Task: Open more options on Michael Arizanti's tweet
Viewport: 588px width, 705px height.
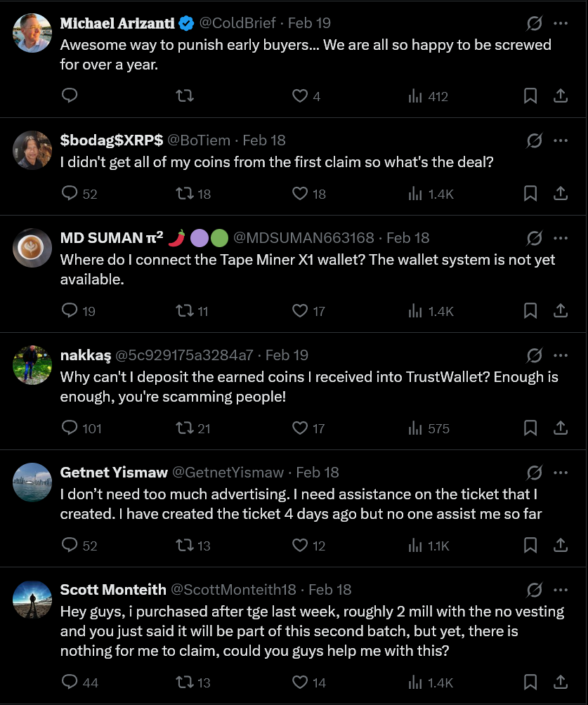Action: coord(561,23)
